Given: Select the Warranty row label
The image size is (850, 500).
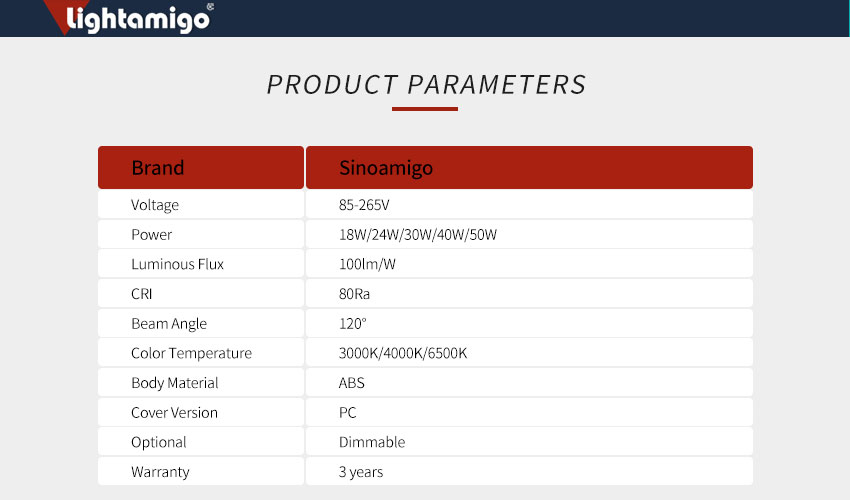Looking at the screenshot, I should 160,472.
